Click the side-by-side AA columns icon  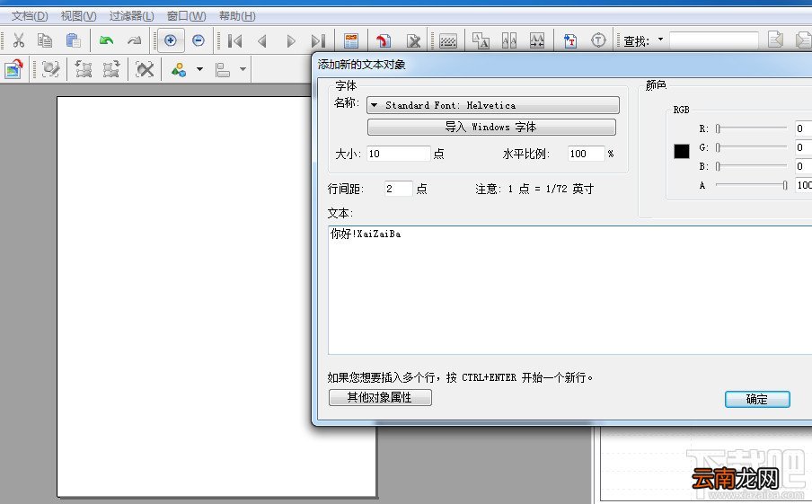[509, 40]
